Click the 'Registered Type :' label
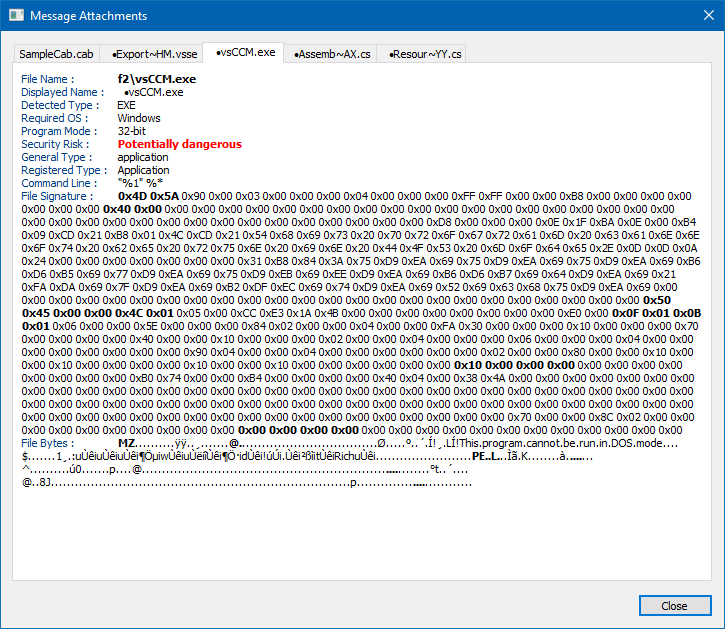 (64, 170)
